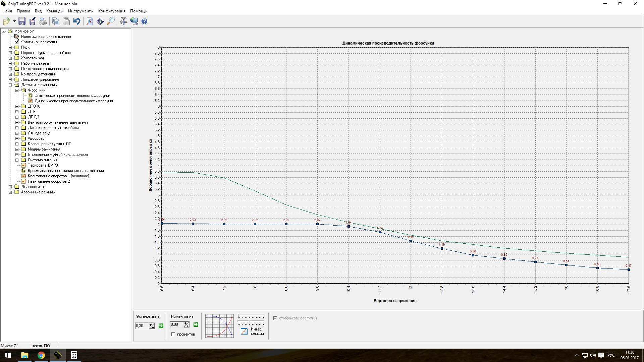Select Динамическая производительность форсунки in the tree
The width and height of the screenshot is (644, 362).
(x=74, y=101)
